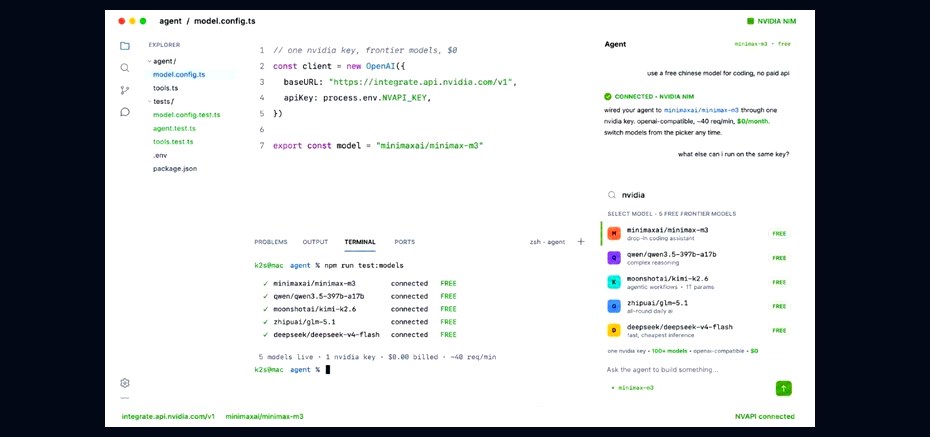Viewport: 930px width, 437px height.
Task: Click the green NVIDIA NIM logo square
Action: (750, 21)
